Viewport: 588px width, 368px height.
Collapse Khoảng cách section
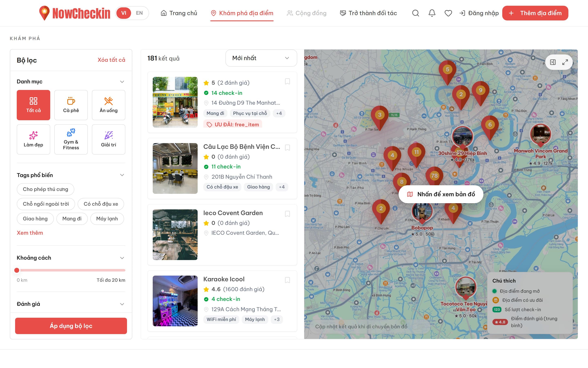122,258
